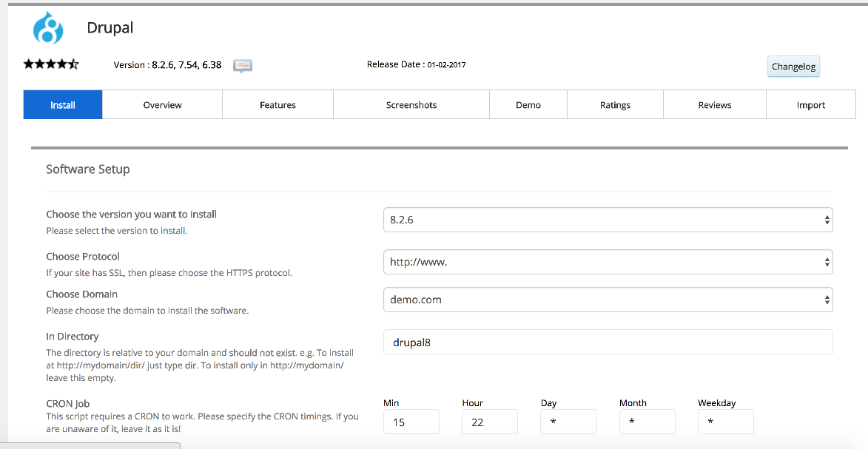Viewport: 868px width, 449px height.
Task: View the Screenshots tab
Action: (x=411, y=104)
